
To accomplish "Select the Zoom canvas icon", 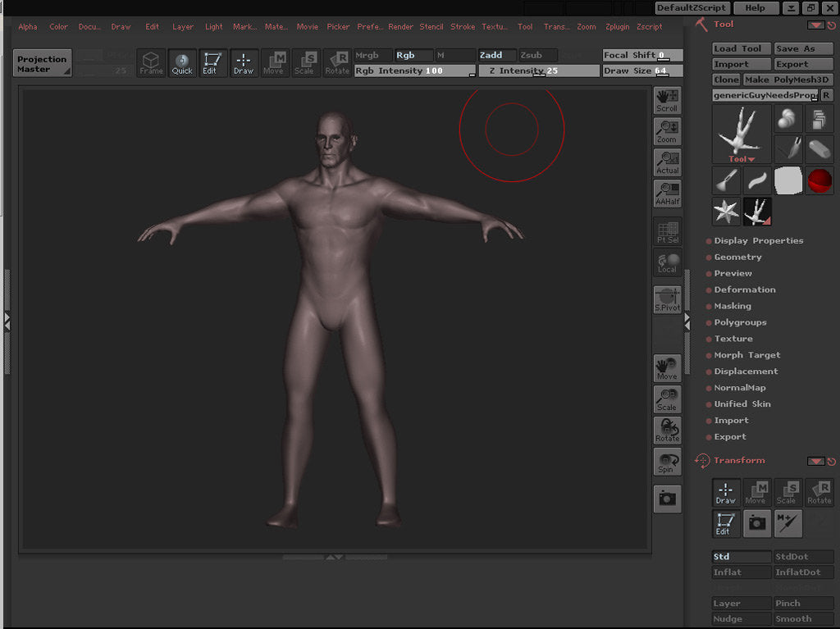I will 667,131.
